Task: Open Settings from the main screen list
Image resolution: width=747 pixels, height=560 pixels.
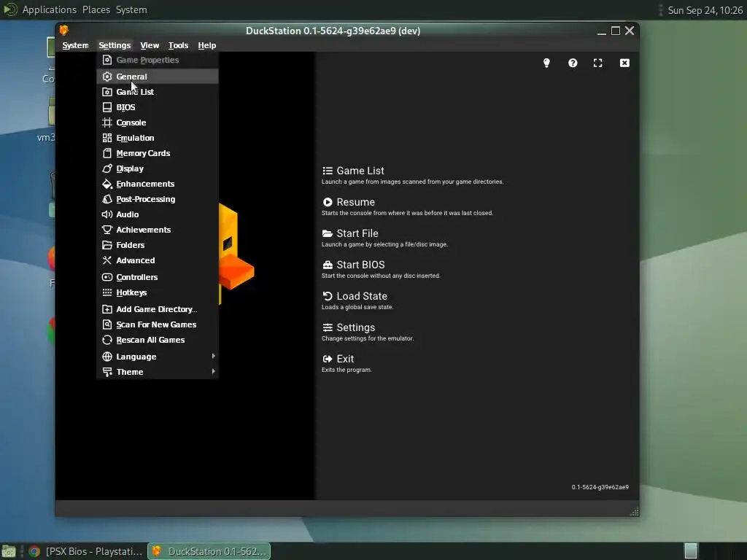Action: pos(368,332)
